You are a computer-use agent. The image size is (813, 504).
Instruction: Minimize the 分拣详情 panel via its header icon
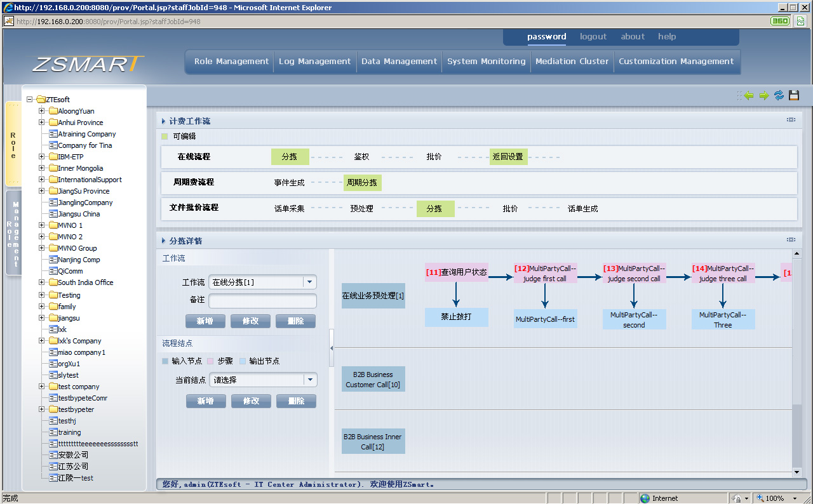(791, 240)
